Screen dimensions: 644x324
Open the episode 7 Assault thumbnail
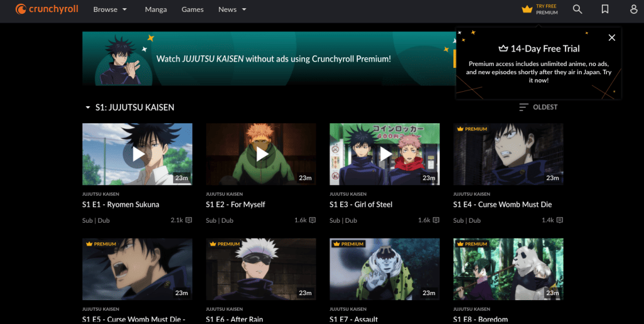(384, 269)
